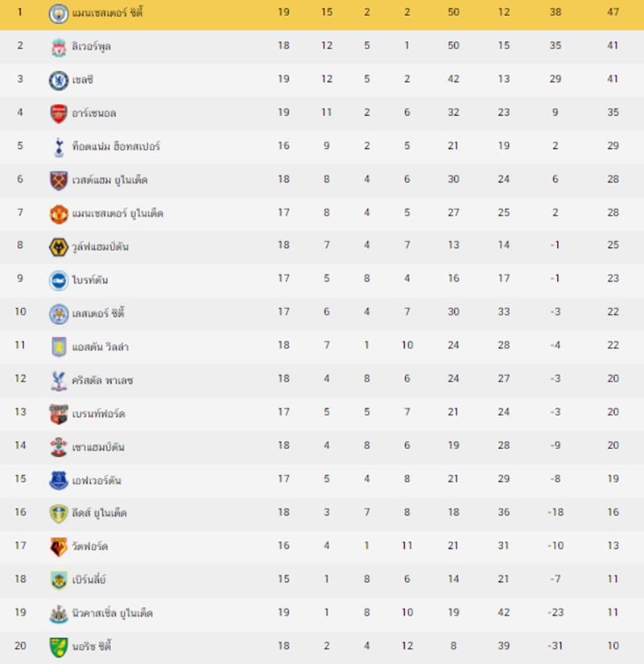Click the Liverpool club crest

click(x=59, y=47)
